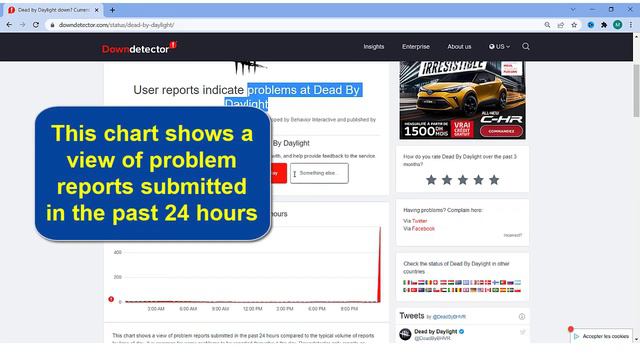This screenshot has height=360, width=640.
Task: Open the Insights menu item
Action: tap(373, 47)
